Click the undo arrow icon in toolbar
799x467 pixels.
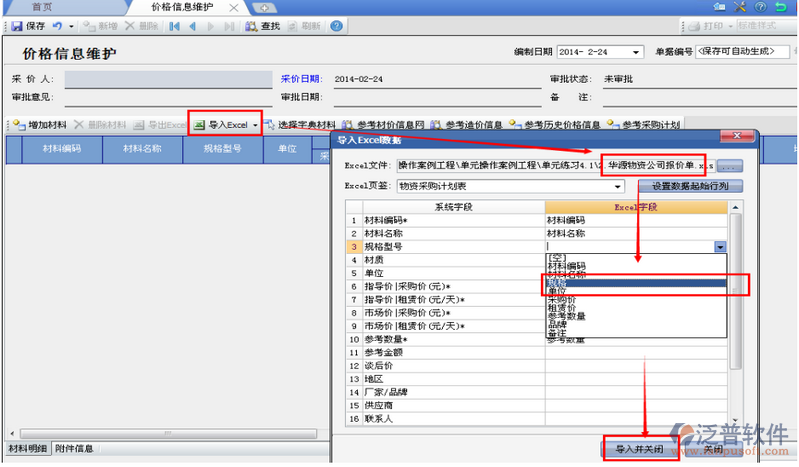tap(57, 25)
